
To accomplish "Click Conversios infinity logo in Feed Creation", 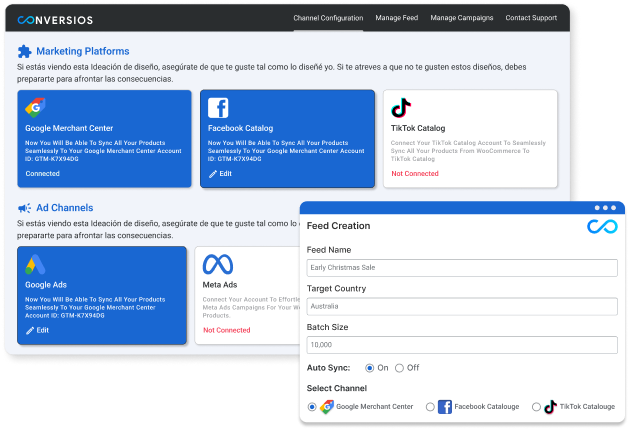I will [x=602, y=226].
